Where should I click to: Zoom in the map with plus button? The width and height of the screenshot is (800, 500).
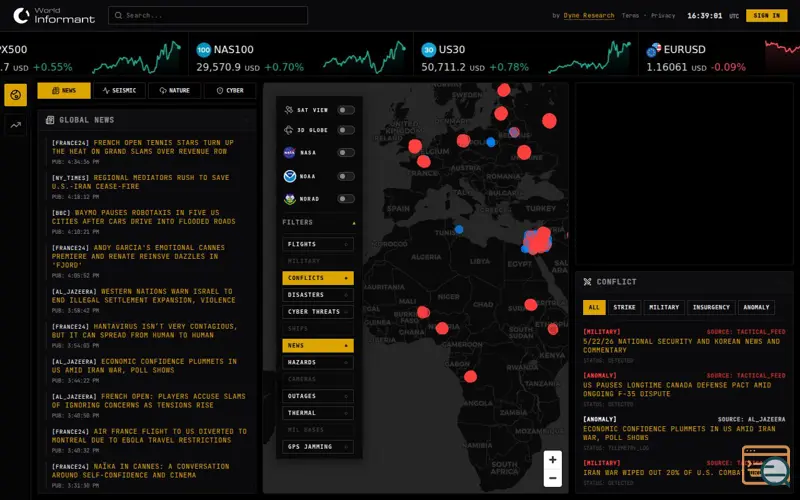(x=553, y=460)
